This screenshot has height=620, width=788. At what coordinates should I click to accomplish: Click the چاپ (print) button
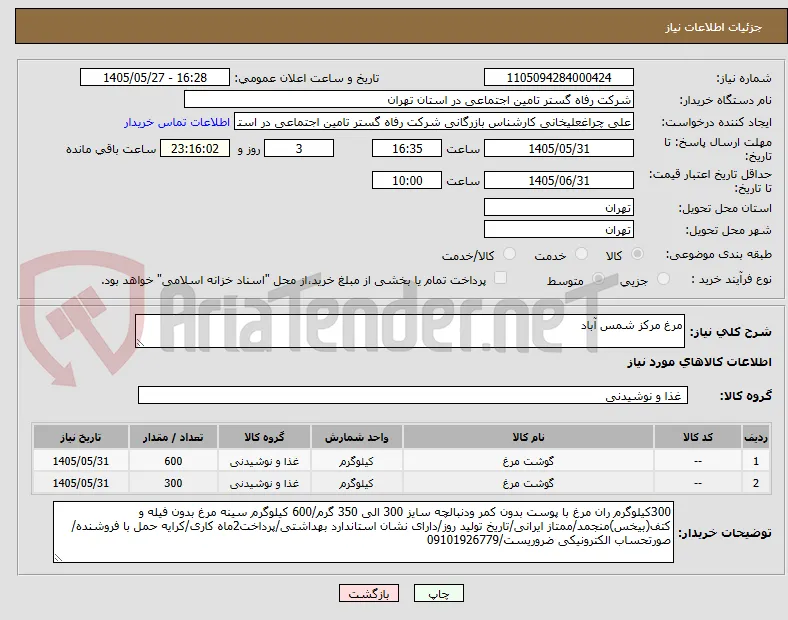pyautogui.click(x=438, y=593)
